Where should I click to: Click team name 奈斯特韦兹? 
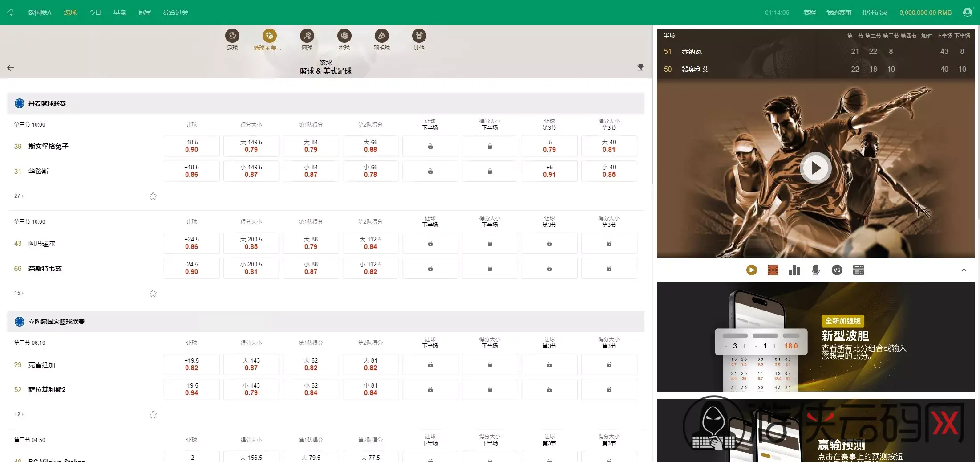[x=45, y=269]
